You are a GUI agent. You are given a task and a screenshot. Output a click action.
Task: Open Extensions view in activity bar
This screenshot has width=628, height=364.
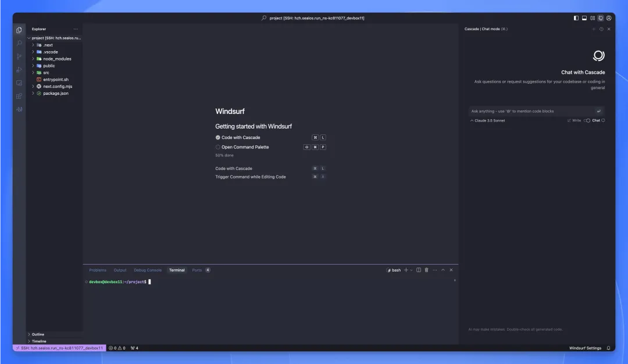19,96
